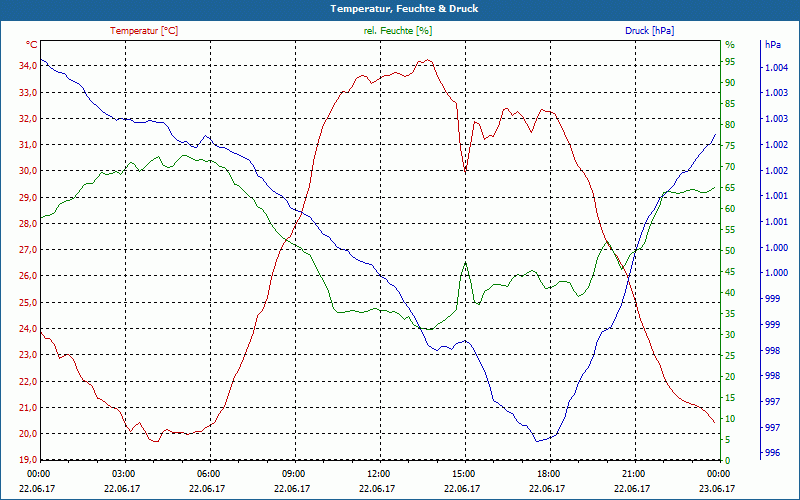Click the blue 'hPa' axis unit label
The height and width of the screenshot is (500, 800).
(772, 45)
